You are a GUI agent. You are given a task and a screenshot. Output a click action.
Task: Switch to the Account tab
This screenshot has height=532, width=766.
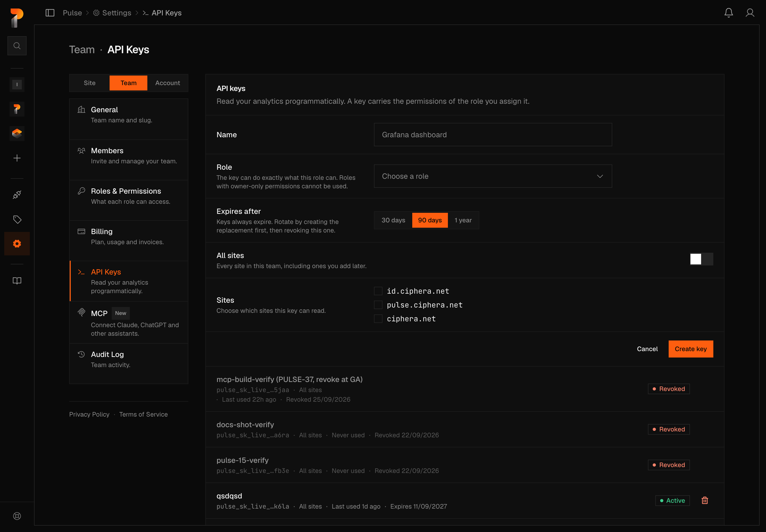[x=167, y=83]
